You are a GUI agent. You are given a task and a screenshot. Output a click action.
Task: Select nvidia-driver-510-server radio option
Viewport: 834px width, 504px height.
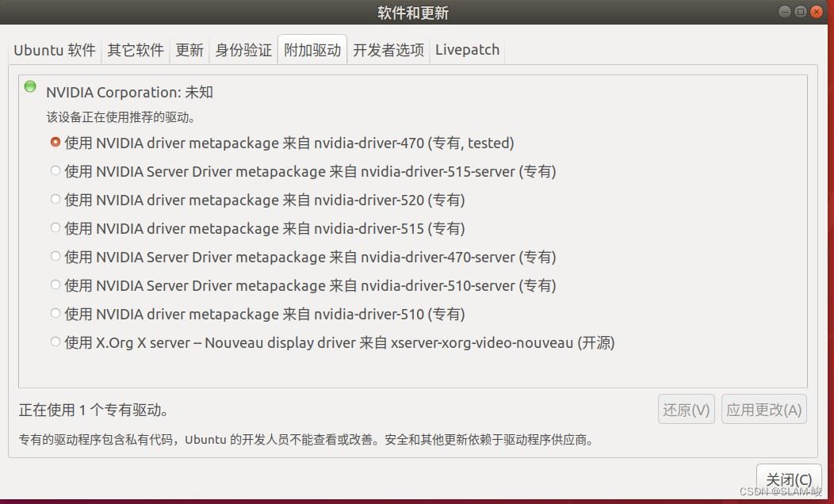(55, 285)
